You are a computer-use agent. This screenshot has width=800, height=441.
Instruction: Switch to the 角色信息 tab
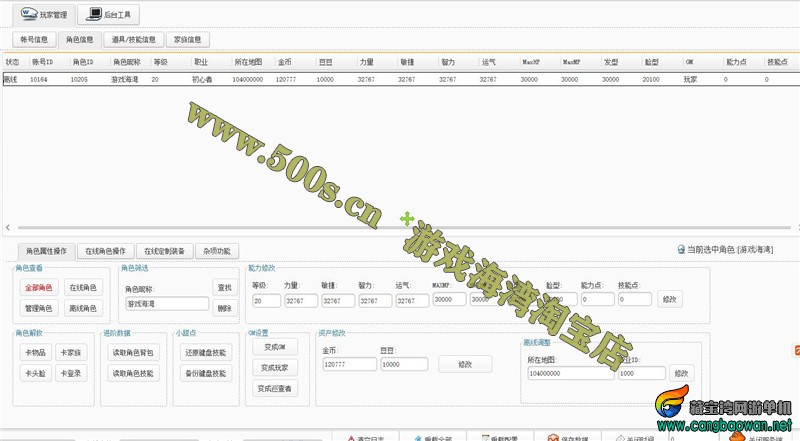[80, 39]
